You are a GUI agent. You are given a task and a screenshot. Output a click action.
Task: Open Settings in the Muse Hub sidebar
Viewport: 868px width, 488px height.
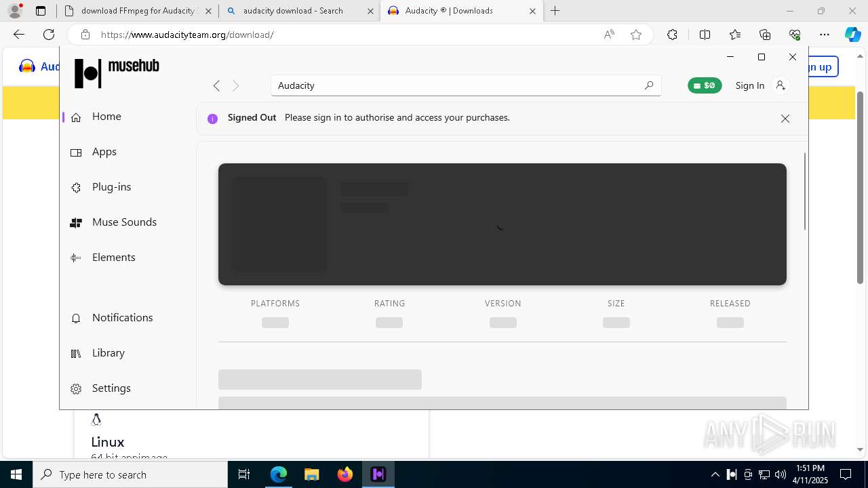(x=111, y=388)
